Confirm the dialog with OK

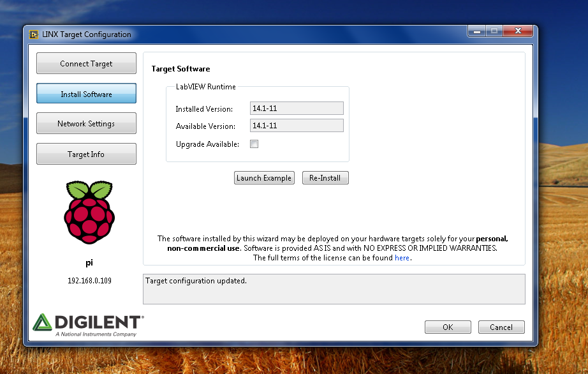coord(448,327)
